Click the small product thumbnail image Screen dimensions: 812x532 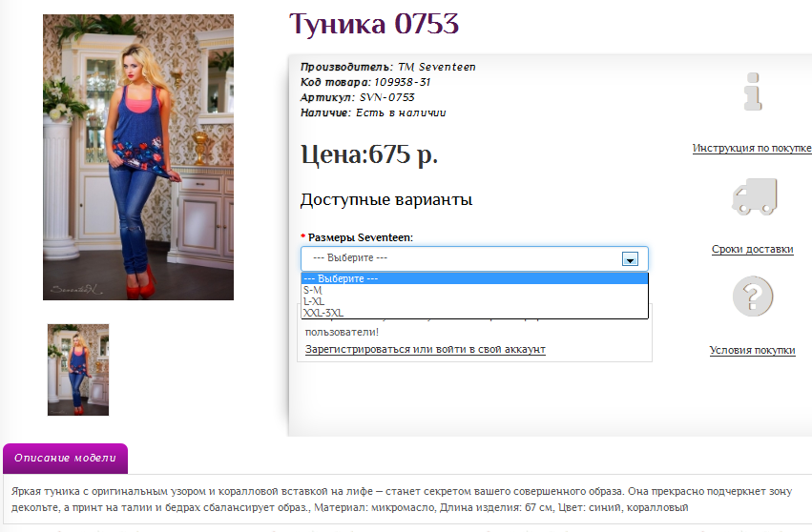pos(78,370)
